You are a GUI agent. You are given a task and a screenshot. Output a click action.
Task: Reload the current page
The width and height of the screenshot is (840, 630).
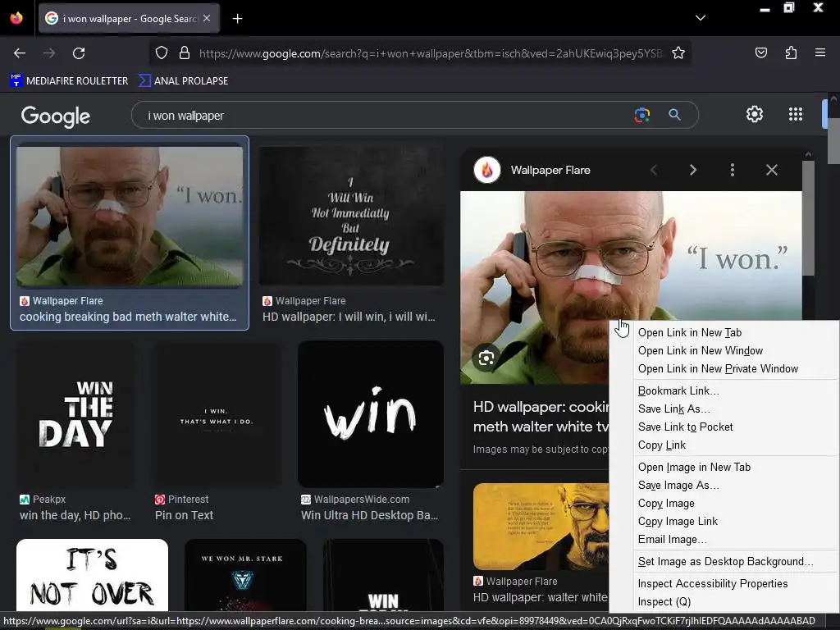point(79,53)
